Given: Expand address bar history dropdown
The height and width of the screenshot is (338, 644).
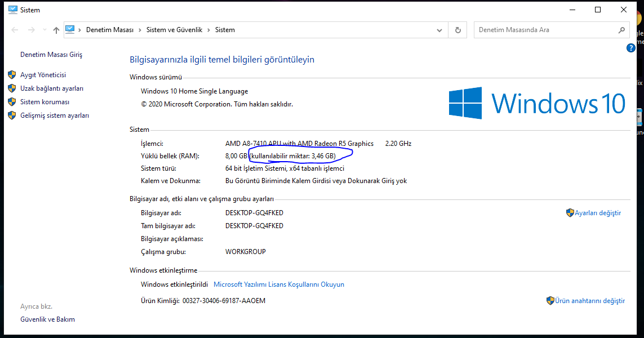Looking at the screenshot, I should pyautogui.click(x=439, y=30).
